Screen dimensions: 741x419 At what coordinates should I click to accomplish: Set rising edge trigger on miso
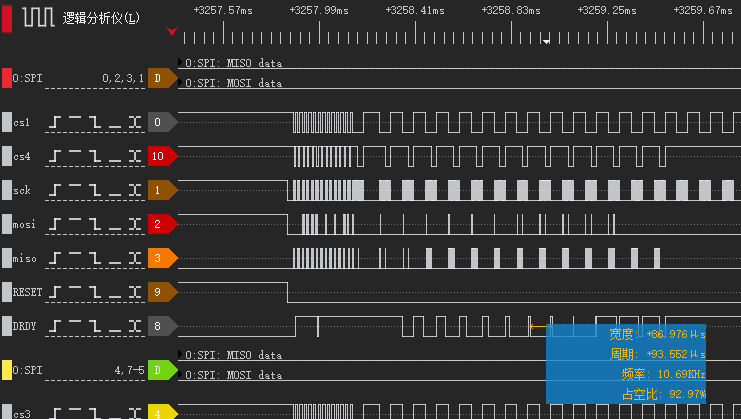tap(55, 258)
